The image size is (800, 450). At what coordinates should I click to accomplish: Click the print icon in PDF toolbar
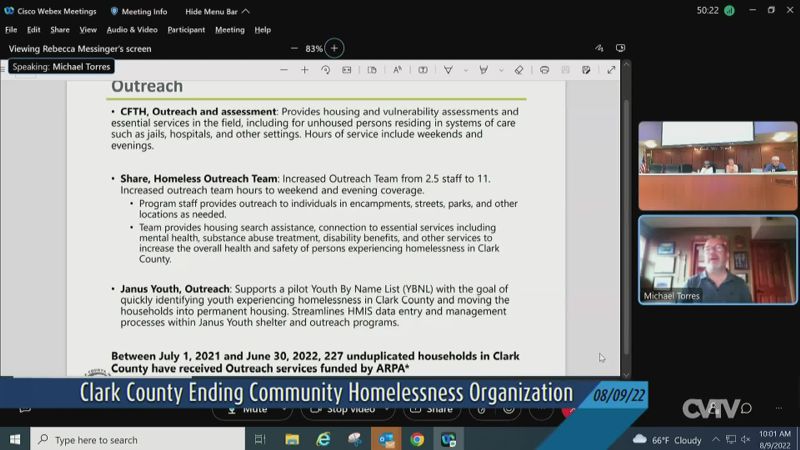click(x=544, y=70)
